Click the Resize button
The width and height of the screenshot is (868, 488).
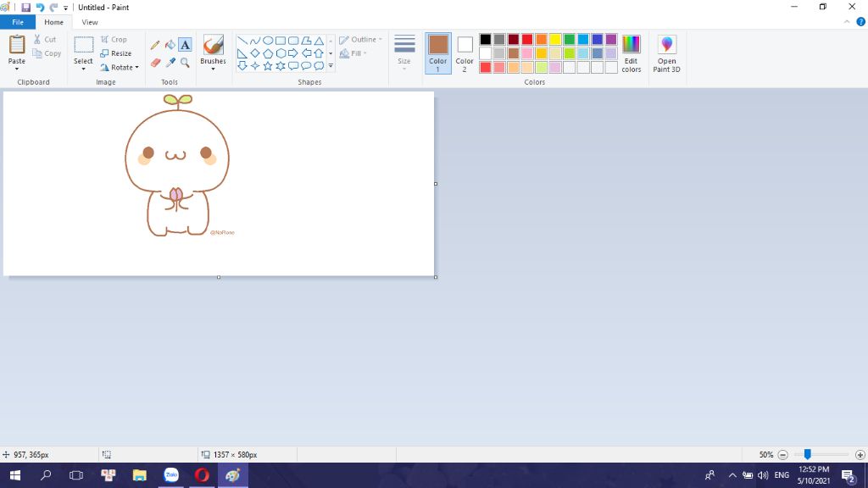click(x=115, y=53)
